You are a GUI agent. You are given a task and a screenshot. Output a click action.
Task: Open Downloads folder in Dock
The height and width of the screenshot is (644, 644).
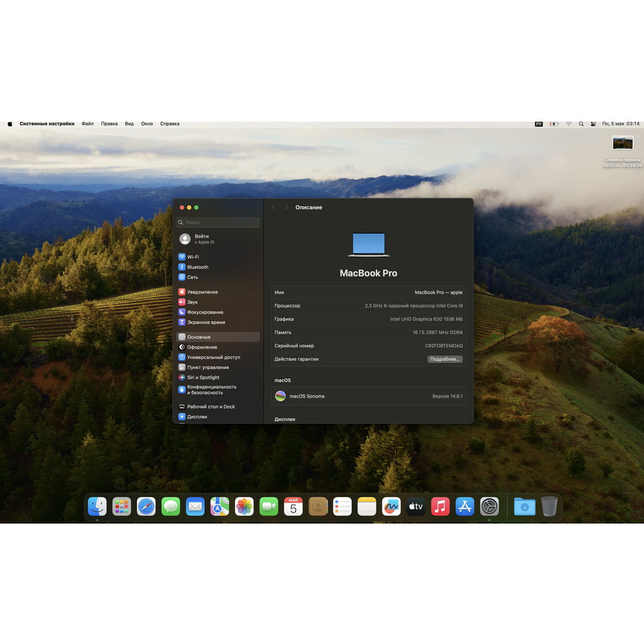click(x=524, y=506)
